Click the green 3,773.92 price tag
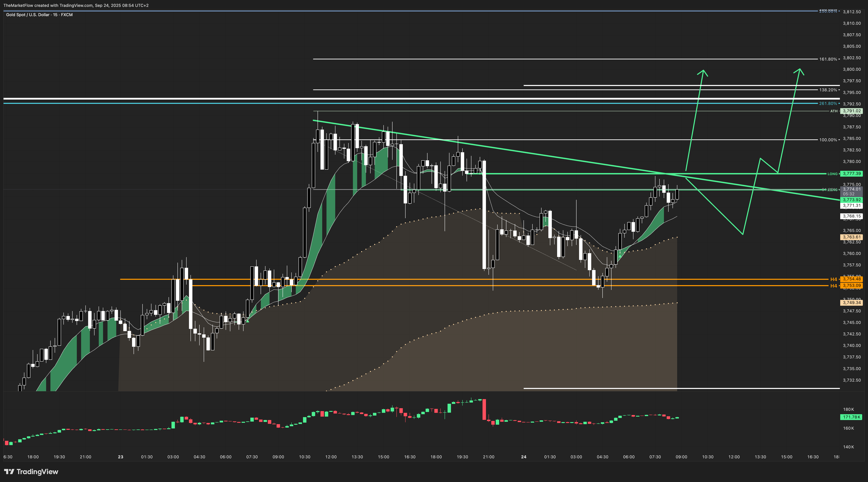868x482 pixels. (x=852, y=200)
